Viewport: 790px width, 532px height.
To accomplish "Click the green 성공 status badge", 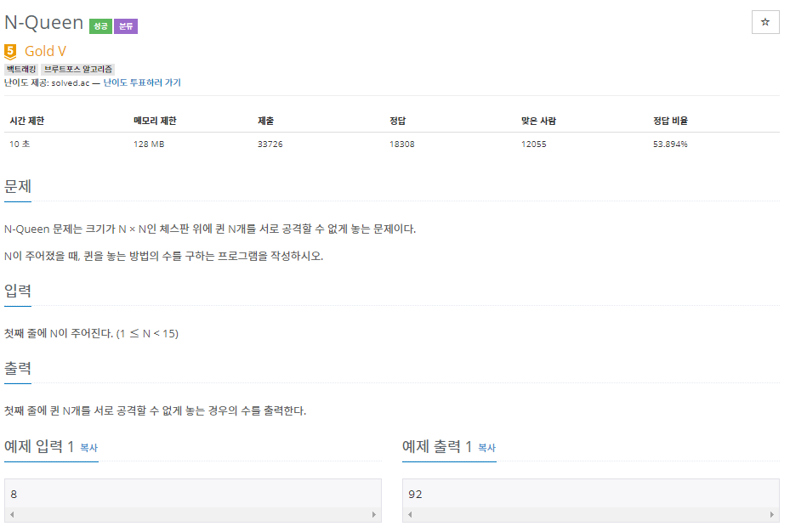I will pyautogui.click(x=100, y=26).
